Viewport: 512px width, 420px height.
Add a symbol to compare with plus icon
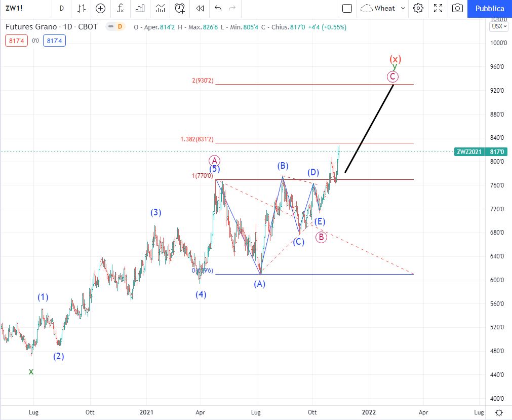(x=101, y=9)
